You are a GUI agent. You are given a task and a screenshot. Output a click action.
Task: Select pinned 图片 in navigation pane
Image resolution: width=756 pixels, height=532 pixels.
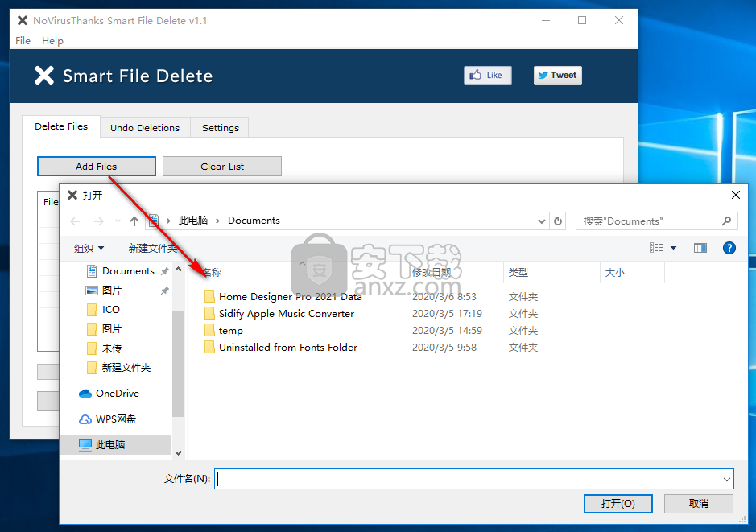(x=112, y=291)
